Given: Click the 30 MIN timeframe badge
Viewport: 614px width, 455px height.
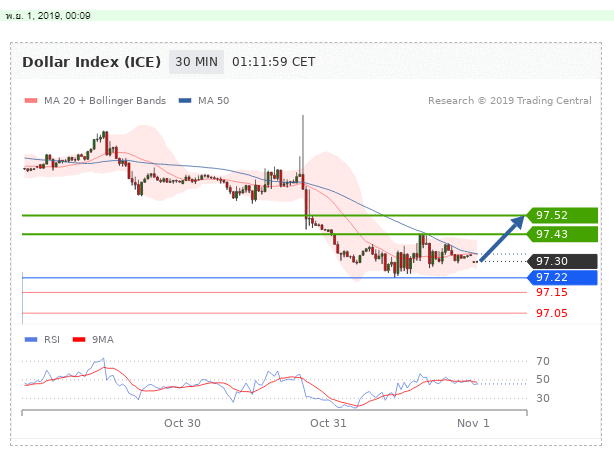Looking at the screenshot, I should (196, 62).
